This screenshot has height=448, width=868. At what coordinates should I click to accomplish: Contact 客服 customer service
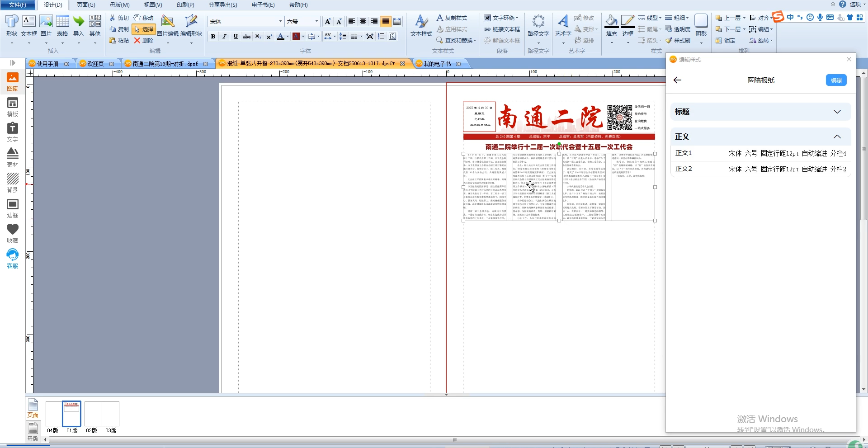13,259
